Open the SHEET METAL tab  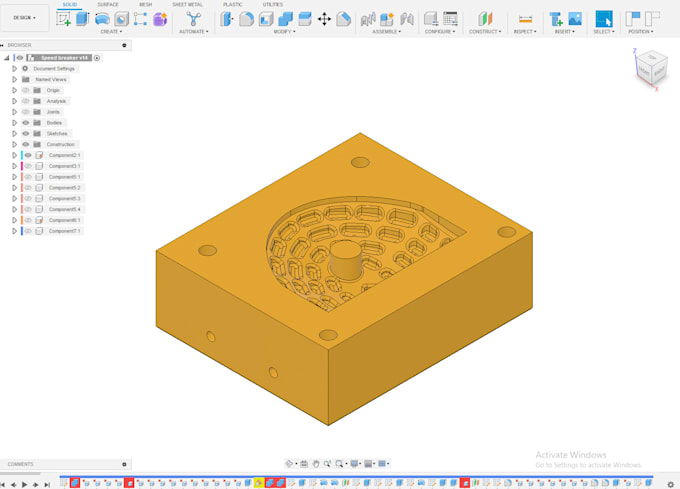187,4
